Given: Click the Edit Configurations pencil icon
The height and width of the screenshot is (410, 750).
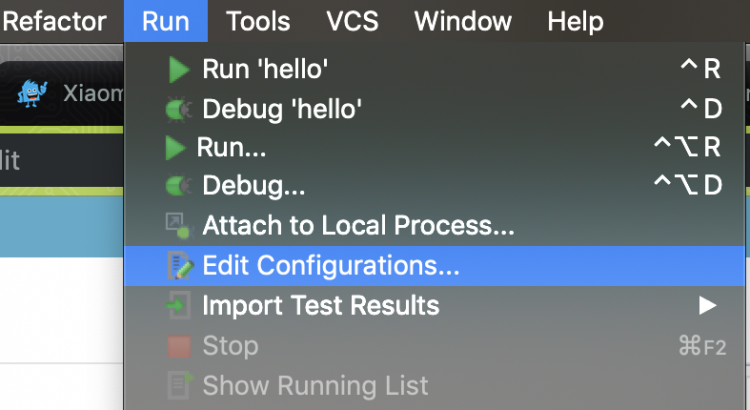Looking at the screenshot, I should point(179,266).
